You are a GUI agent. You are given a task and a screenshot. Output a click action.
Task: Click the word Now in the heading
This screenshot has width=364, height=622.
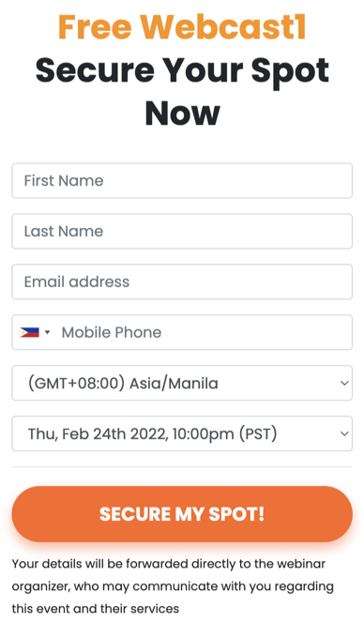[x=182, y=114]
